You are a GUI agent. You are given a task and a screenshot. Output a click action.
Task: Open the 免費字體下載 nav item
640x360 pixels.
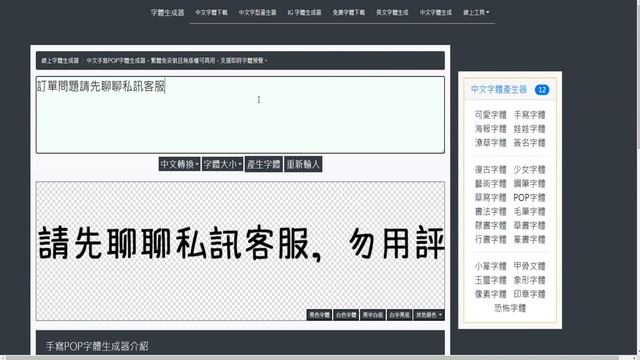(349, 12)
